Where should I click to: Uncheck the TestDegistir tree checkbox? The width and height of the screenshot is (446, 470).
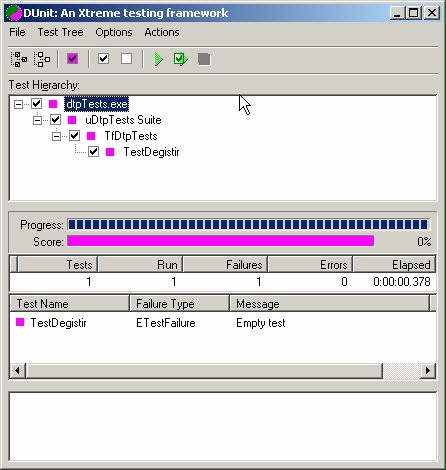(x=93, y=152)
